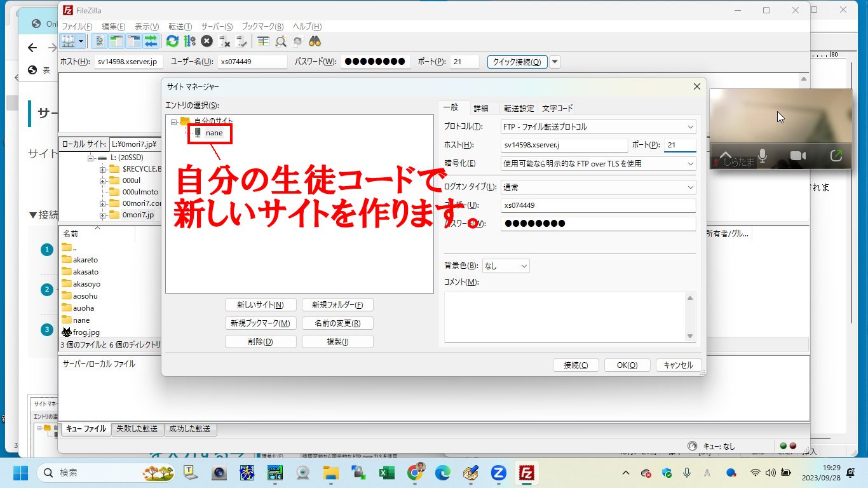Focus the ホスト field in Site Manager
868x488 pixels.
coord(564,145)
